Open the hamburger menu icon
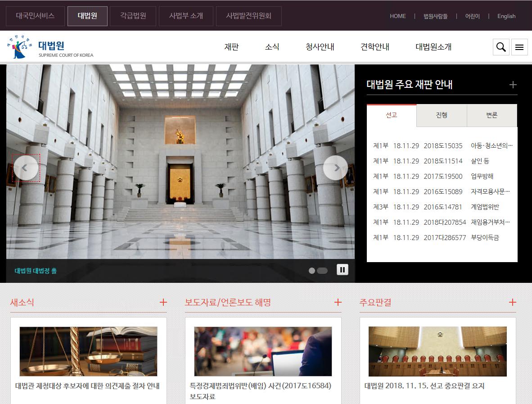532x404 pixels. 519,47
